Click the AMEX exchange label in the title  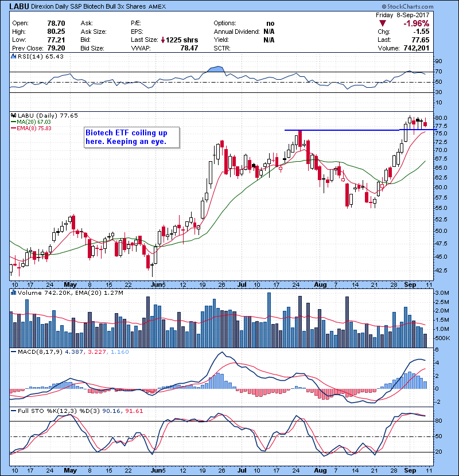pyautogui.click(x=157, y=7)
